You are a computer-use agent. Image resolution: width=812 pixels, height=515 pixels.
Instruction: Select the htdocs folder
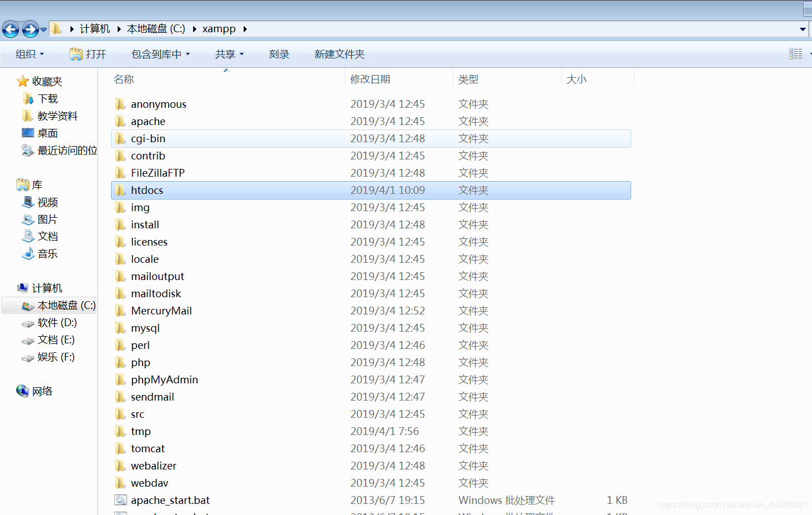(x=371, y=190)
